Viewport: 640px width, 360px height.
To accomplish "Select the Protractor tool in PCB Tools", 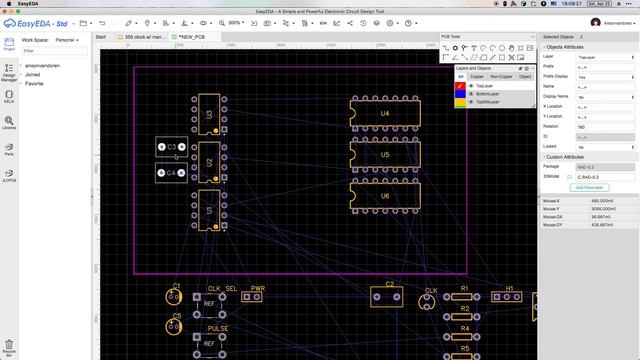I will point(455,58).
